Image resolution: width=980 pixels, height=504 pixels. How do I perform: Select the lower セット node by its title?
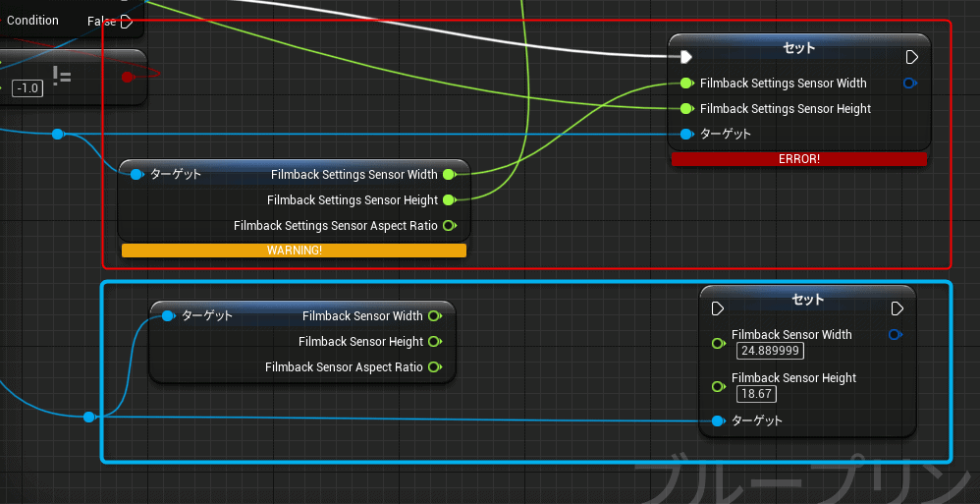(807, 300)
